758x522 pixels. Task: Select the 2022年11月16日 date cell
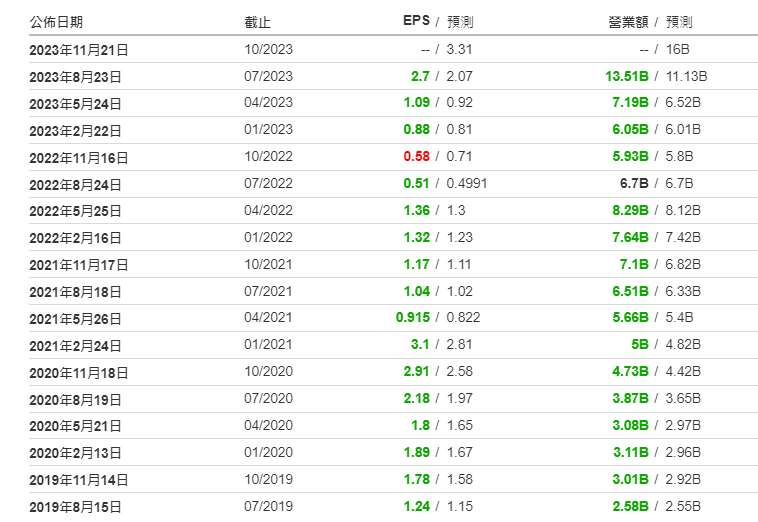point(80,157)
